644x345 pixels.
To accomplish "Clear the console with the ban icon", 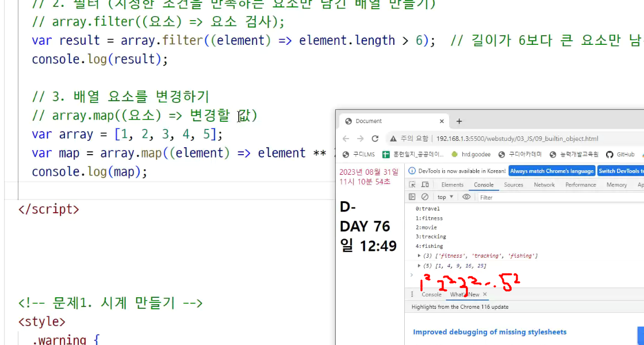I will point(425,197).
